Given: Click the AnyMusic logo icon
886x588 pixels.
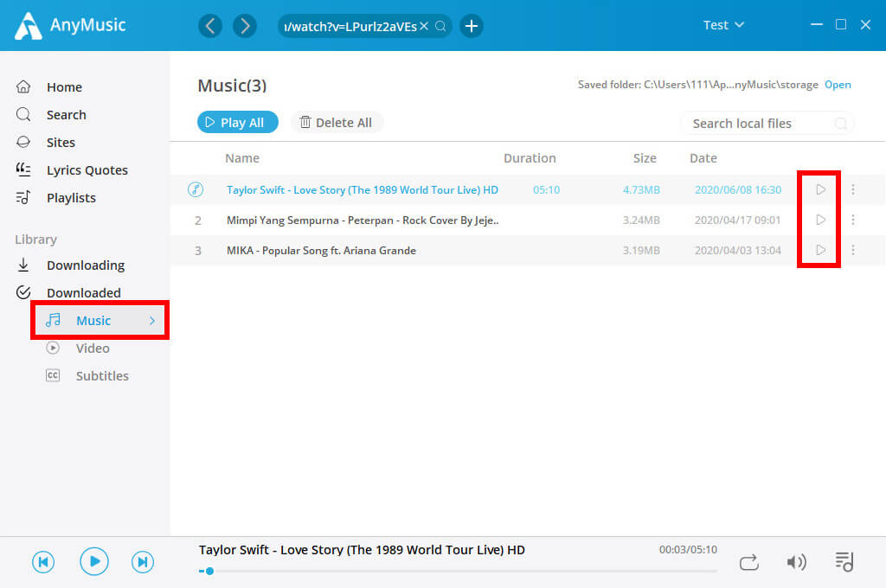Looking at the screenshot, I should 29,26.
